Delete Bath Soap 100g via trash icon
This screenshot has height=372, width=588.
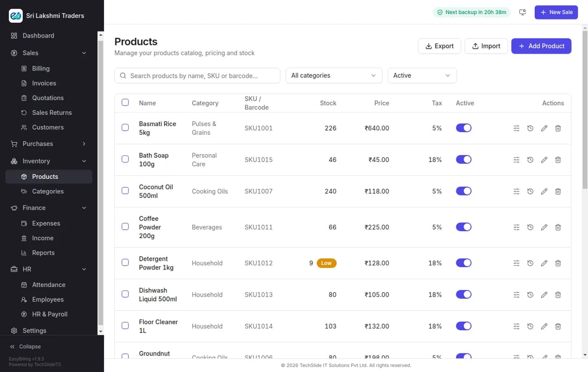coord(558,160)
